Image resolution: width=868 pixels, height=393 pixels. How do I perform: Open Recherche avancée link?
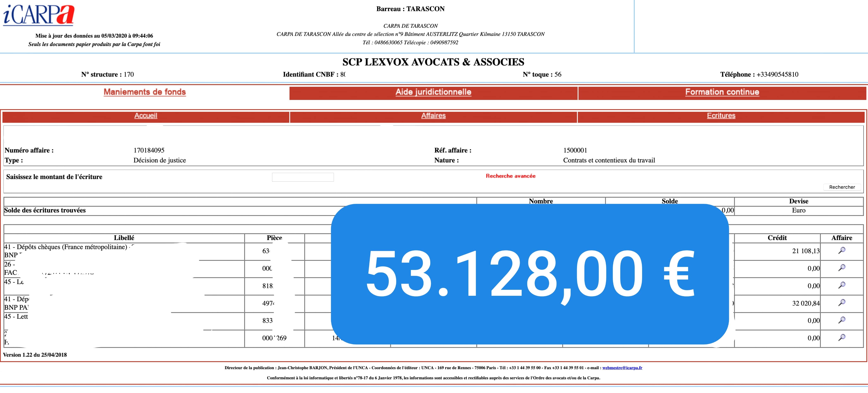(x=510, y=176)
